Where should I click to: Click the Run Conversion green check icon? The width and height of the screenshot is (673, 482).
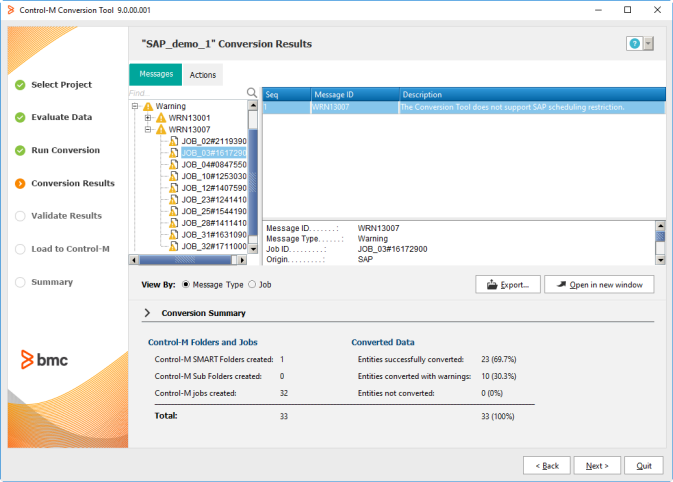point(20,150)
